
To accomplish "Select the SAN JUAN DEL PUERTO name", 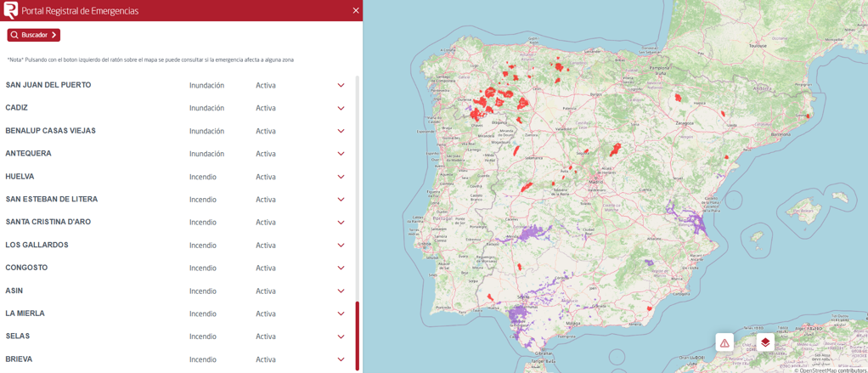I will (48, 85).
